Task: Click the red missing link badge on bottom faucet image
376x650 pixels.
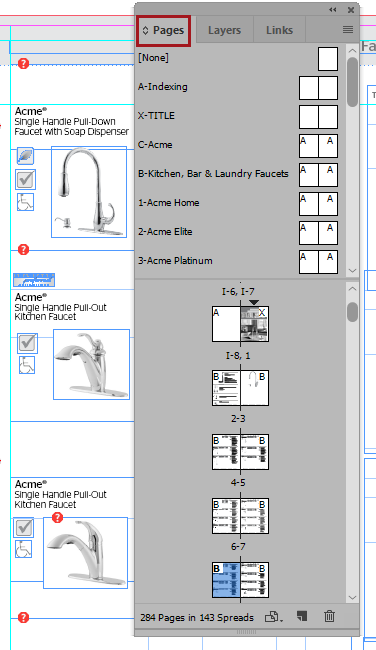Action: tap(57, 517)
